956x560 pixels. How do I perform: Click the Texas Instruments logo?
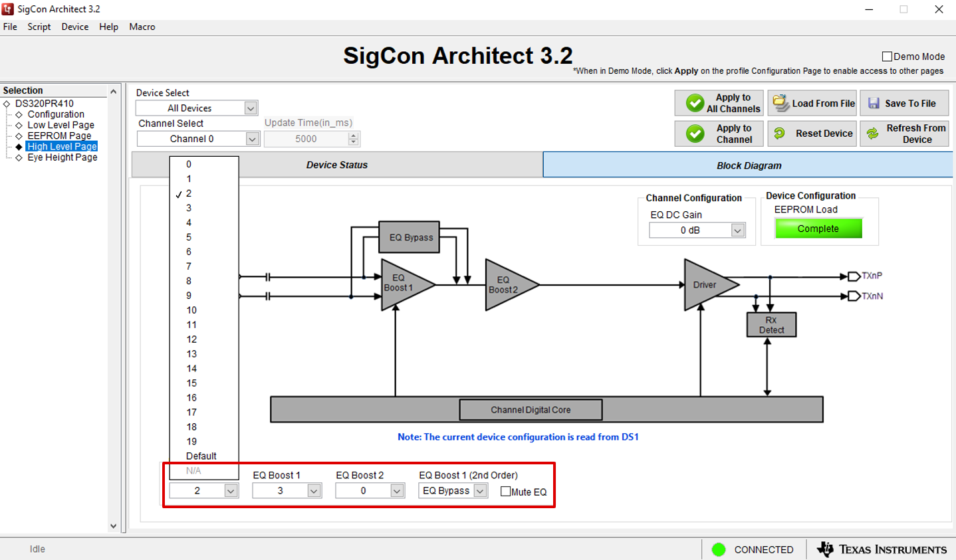(882, 549)
